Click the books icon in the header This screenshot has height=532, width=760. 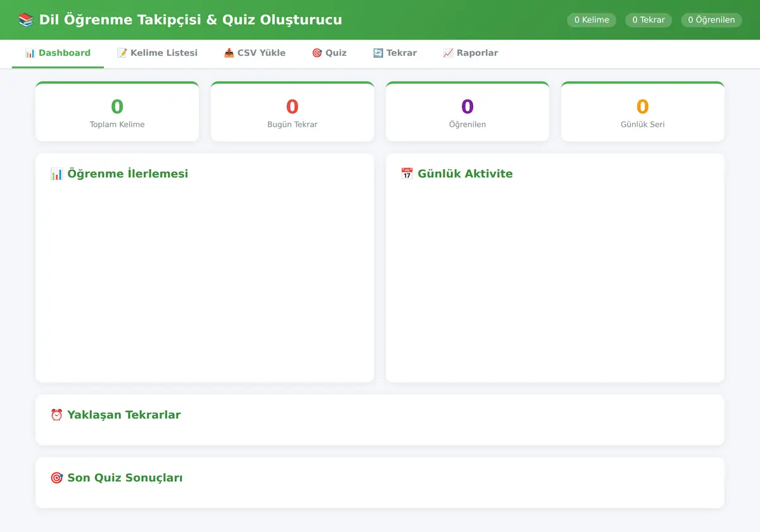[26, 20]
